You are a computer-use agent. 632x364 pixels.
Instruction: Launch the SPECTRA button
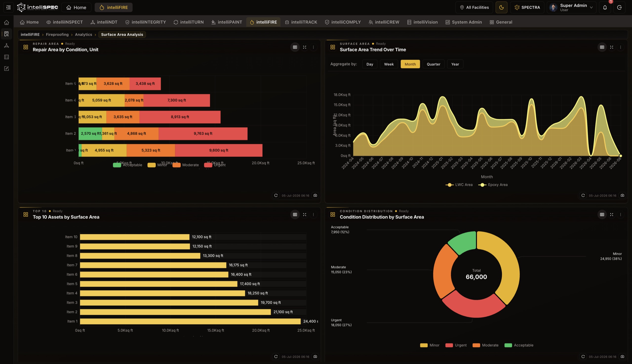click(527, 7)
